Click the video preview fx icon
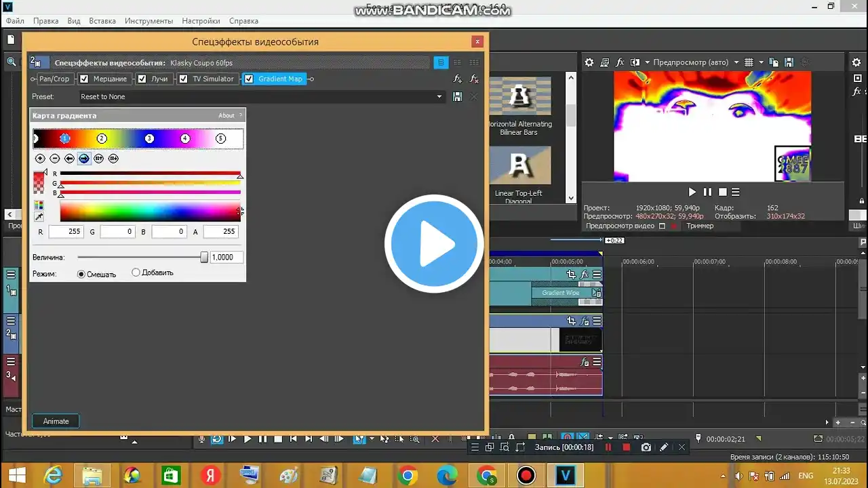The image size is (868, 488). click(620, 62)
